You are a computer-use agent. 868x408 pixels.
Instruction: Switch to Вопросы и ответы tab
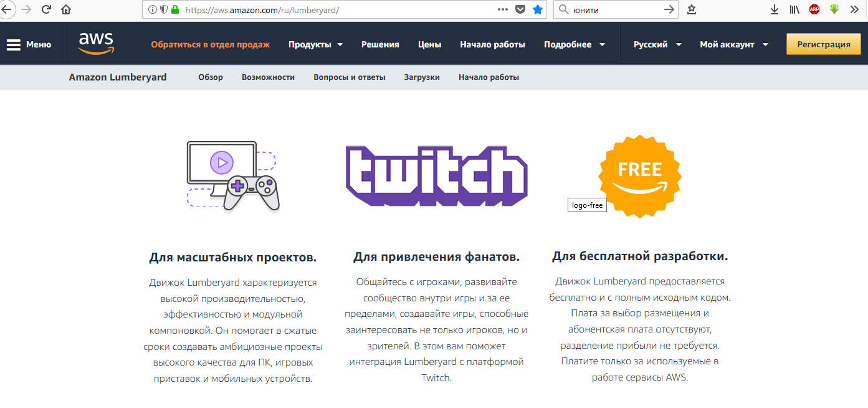point(350,77)
